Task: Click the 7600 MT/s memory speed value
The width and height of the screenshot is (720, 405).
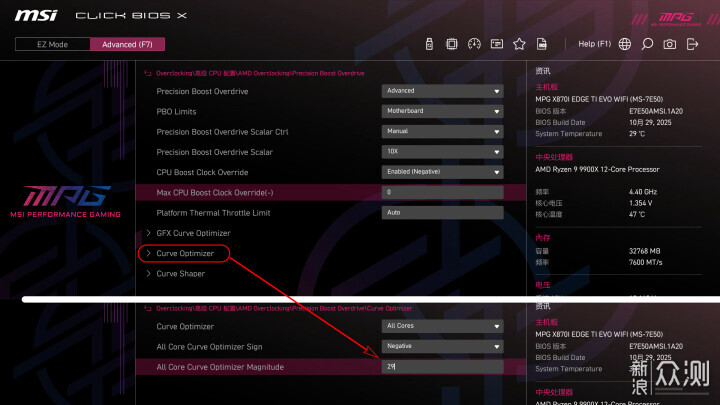Action: tap(645, 262)
